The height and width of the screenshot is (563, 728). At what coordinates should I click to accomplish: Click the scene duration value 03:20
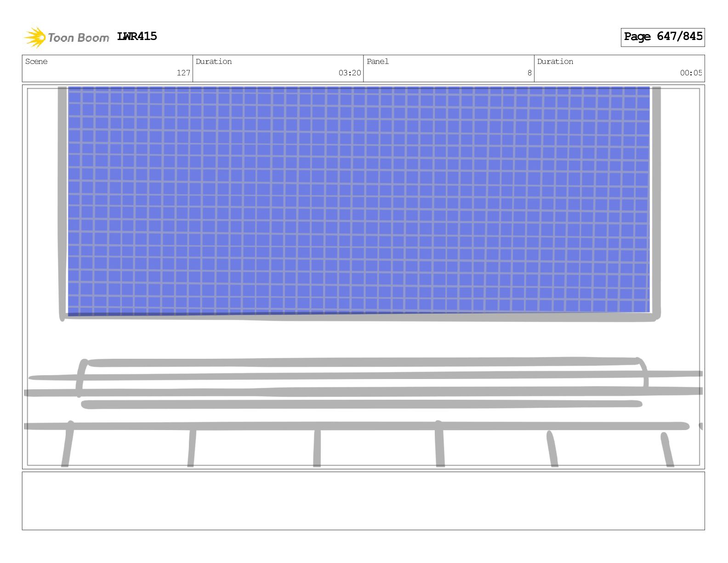click(350, 73)
